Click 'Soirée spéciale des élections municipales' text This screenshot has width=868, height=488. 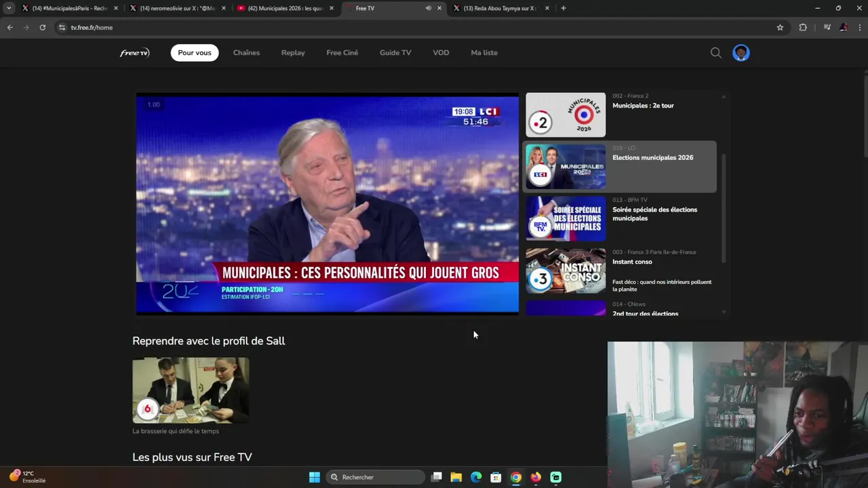point(654,214)
